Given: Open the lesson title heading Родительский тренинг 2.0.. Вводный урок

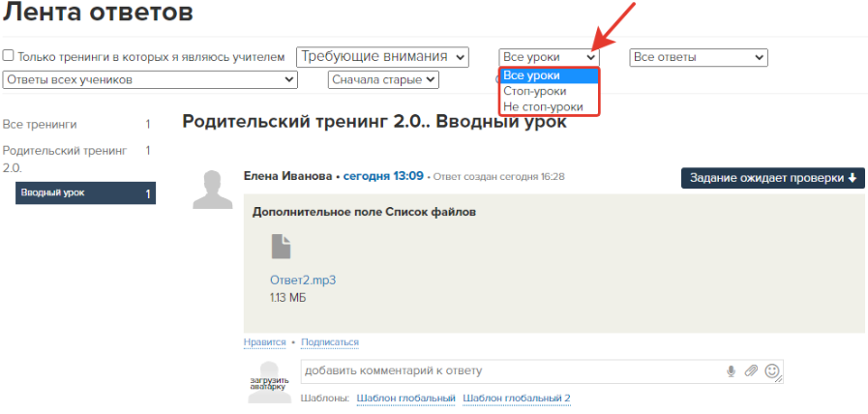Looking at the screenshot, I should tap(374, 122).
